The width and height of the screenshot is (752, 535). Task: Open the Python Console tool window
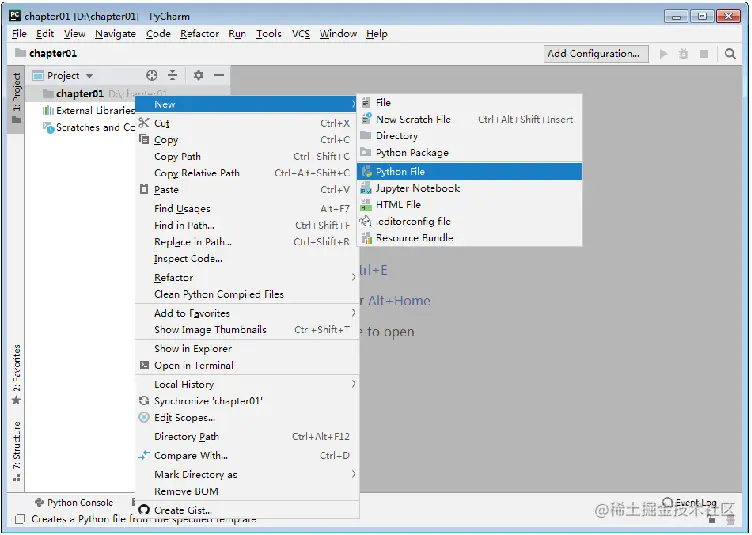click(74, 502)
